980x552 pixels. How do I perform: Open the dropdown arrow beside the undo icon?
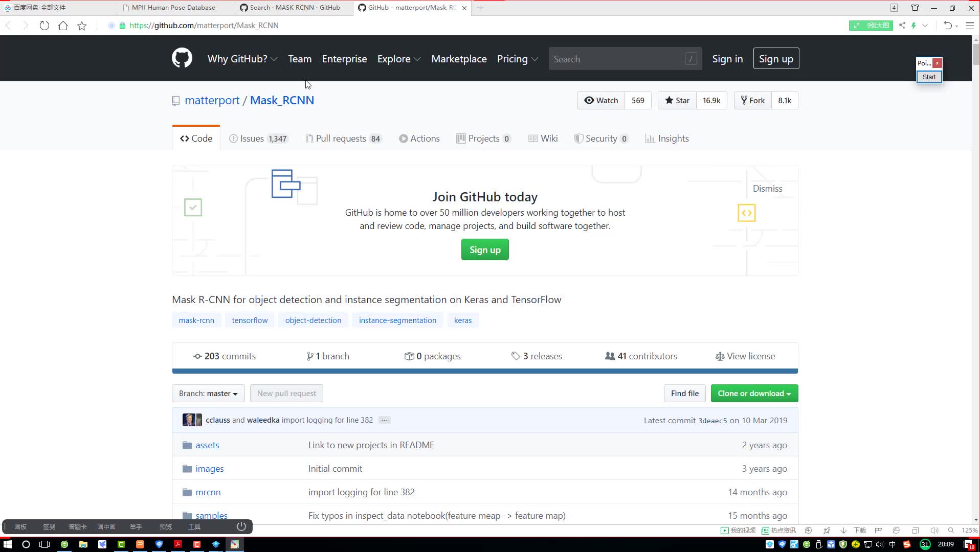click(x=956, y=26)
